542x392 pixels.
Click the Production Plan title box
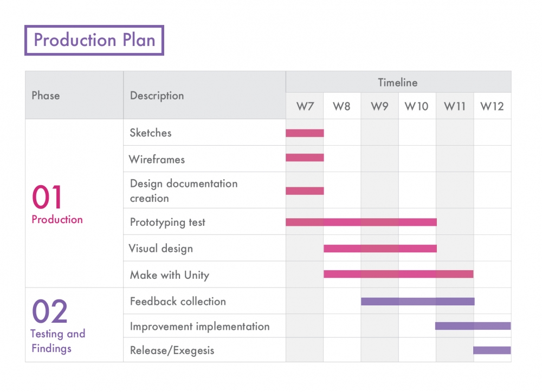point(94,40)
